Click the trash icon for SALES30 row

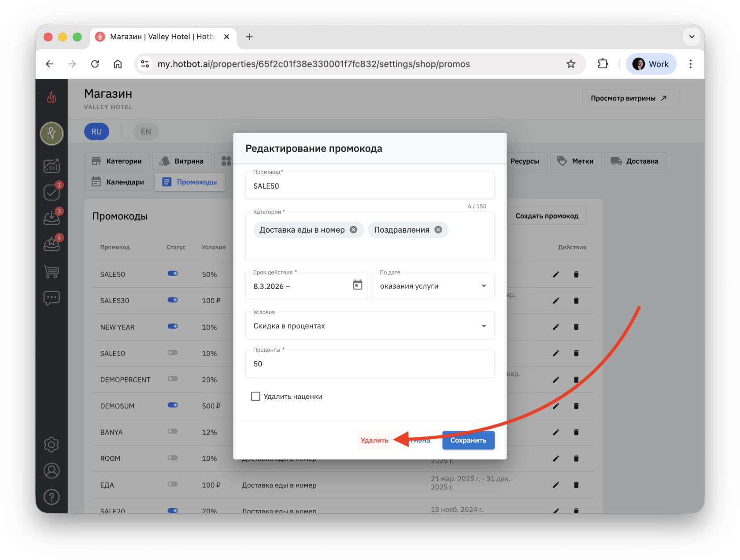click(576, 300)
